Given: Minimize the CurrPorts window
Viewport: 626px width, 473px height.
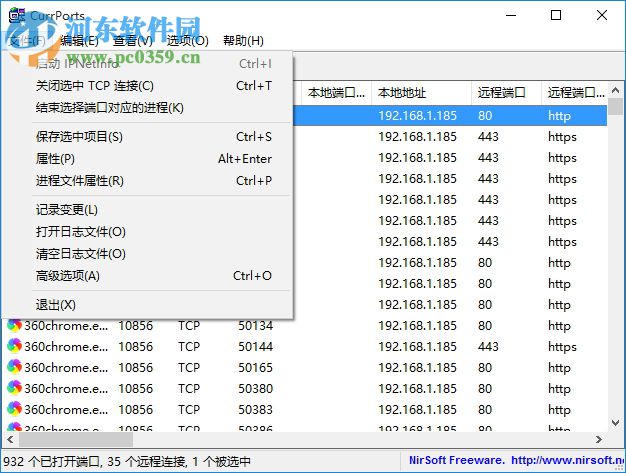Looking at the screenshot, I should 511,15.
